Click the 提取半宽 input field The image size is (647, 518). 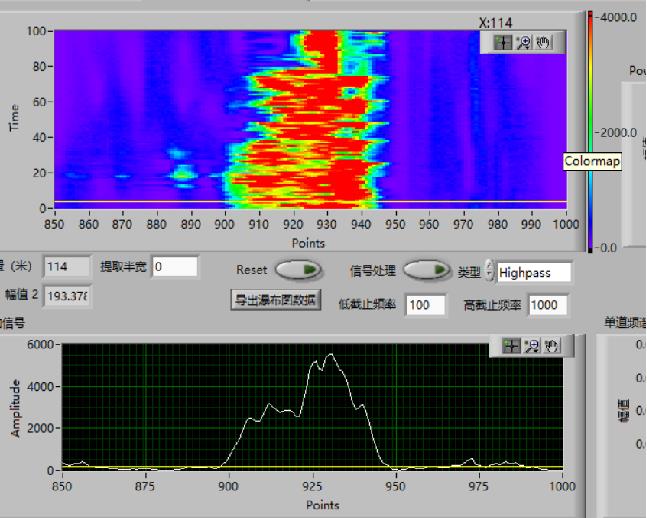(x=175, y=267)
